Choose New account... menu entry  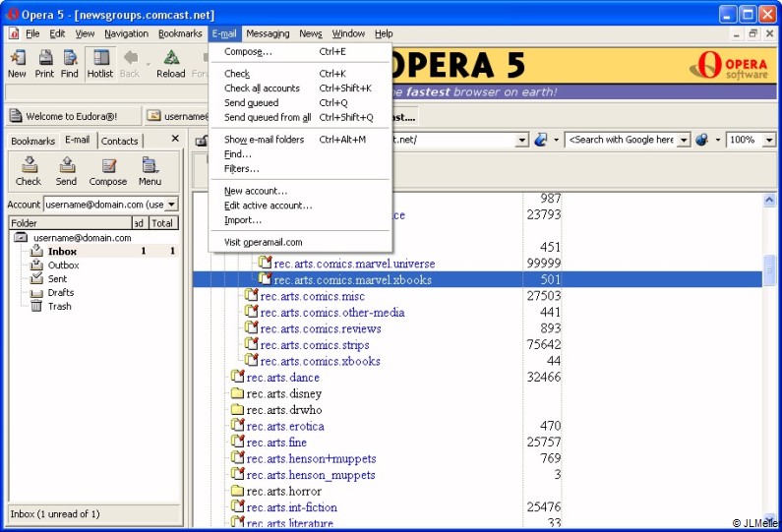300,191
